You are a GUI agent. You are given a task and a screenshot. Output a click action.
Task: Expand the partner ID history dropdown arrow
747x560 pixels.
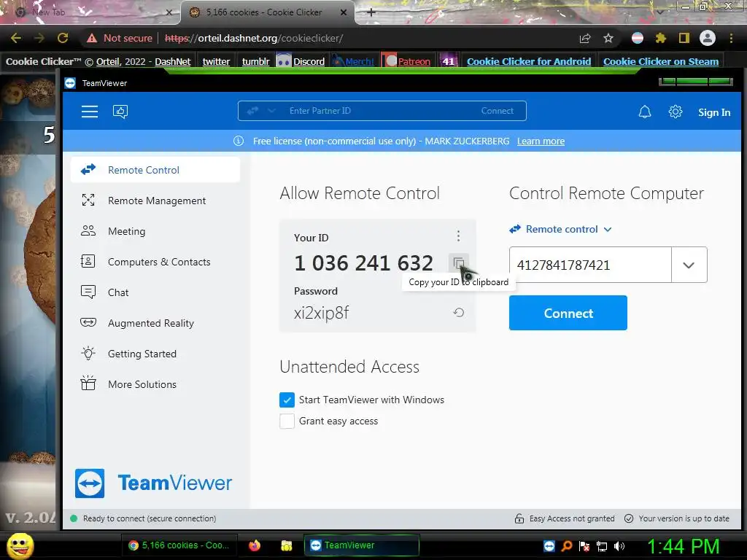tap(689, 265)
